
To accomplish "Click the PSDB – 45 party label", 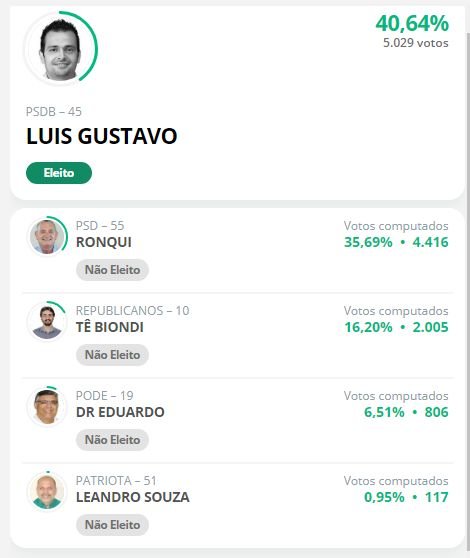I will pos(54,112).
